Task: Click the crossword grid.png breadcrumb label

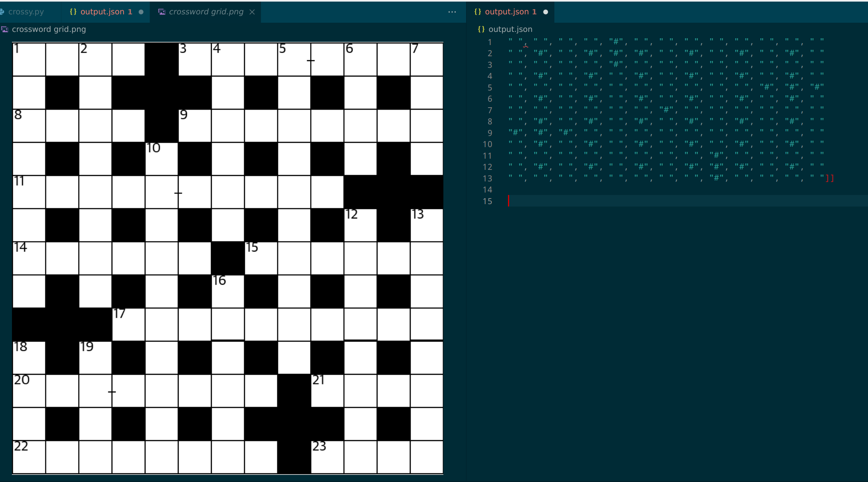Action: [49, 29]
